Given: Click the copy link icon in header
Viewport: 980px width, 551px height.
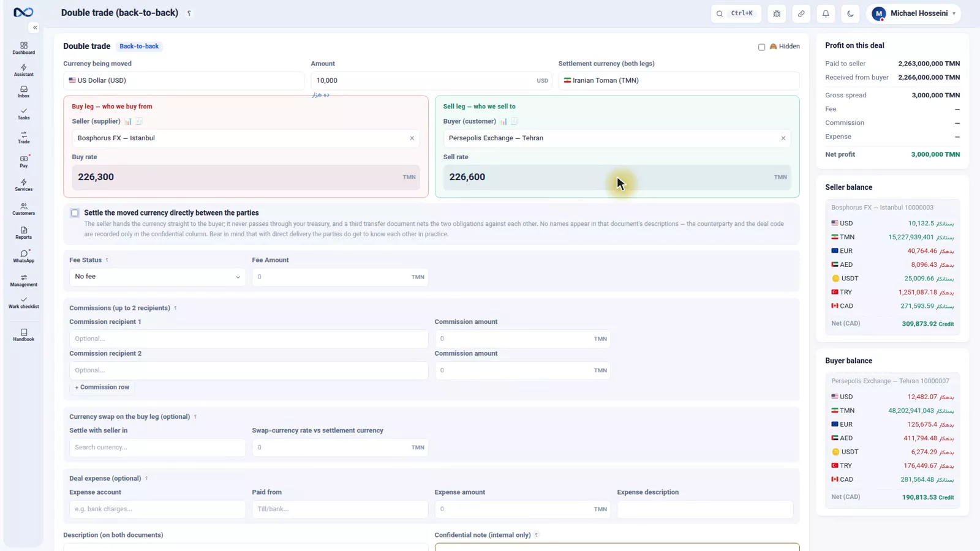Looking at the screenshot, I should tap(801, 13).
